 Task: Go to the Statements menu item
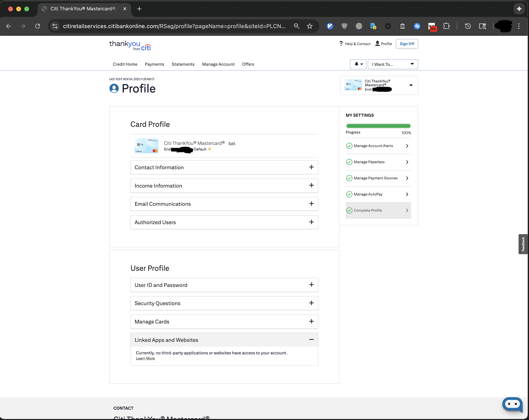click(183, 64)
